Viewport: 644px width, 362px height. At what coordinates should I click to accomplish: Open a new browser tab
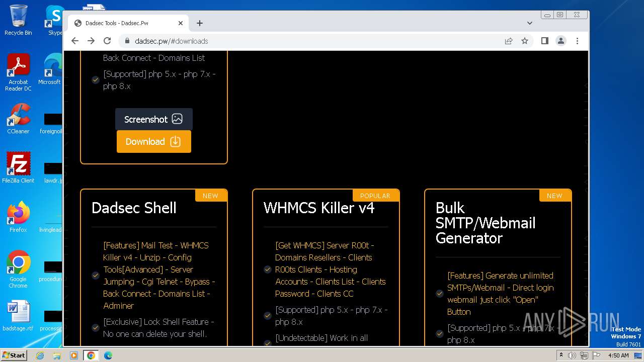[x=200, y=23]
